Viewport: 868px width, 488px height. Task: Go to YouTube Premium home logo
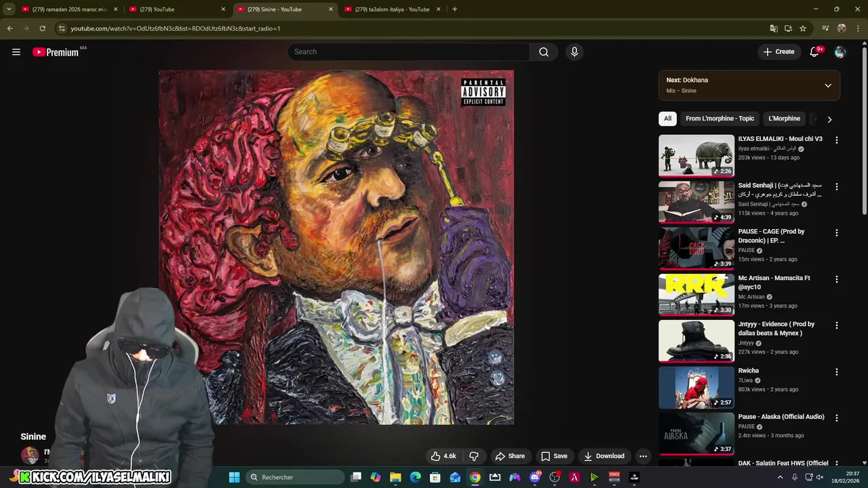coord(56,52)
